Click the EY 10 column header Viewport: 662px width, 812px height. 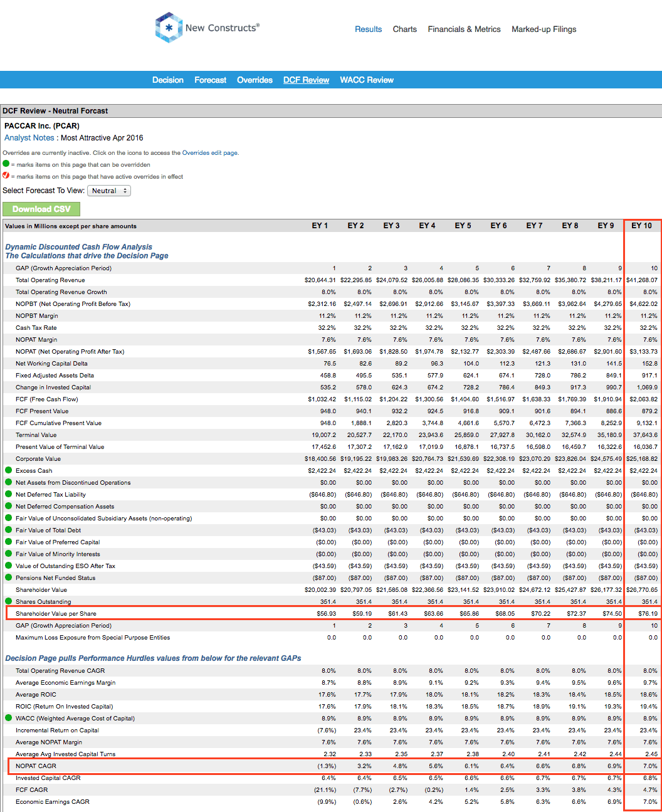click(x=641, y=226)
